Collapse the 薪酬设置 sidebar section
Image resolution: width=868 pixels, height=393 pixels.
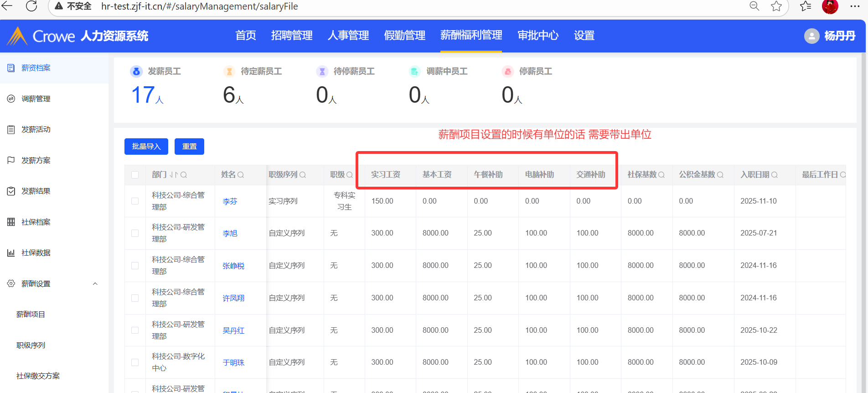[x=95, y=284]
